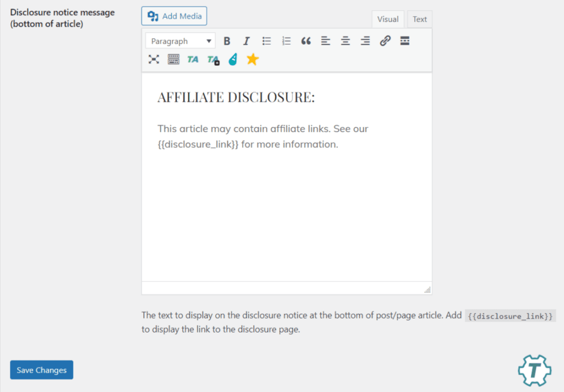Image resolution: width=564 pixels, height=392 pixels.
Task: Toggle bold formatting in editor toolbar
Action: pyautogui.click(x=226, y=41)
